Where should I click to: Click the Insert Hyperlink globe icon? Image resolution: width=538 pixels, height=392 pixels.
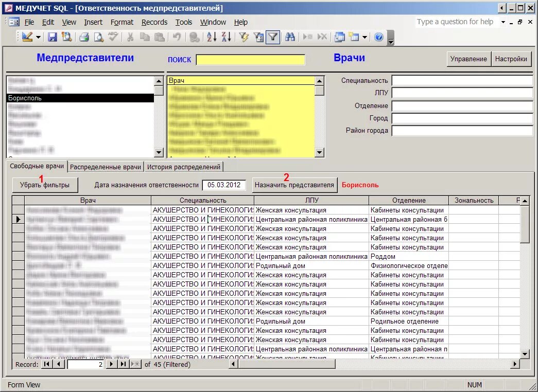pyautogui.click(x=195, y=37)
